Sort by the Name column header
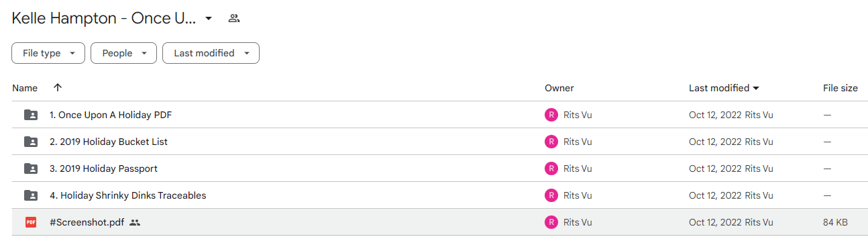The width and height of the screenshot is (868, 243). pos(25,88)
